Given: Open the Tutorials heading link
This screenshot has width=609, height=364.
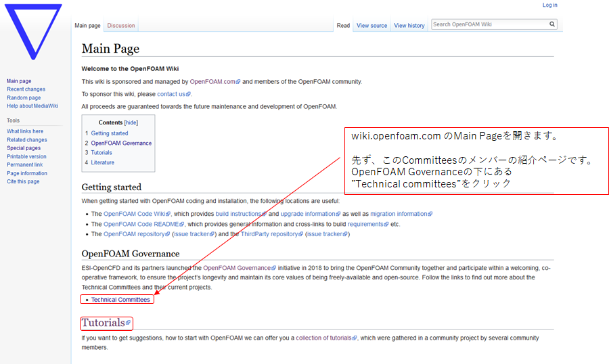Looking at the screenshot, I should [104, 323].
